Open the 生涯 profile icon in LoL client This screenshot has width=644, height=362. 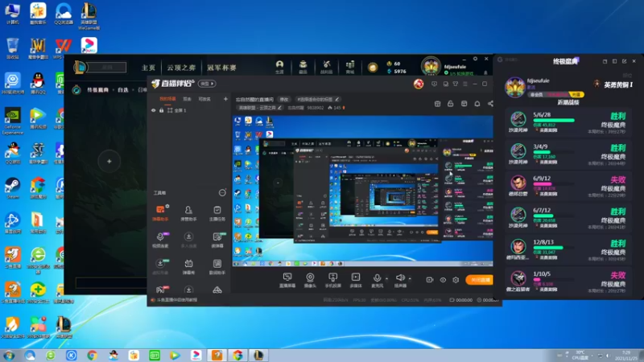[279, 67]
